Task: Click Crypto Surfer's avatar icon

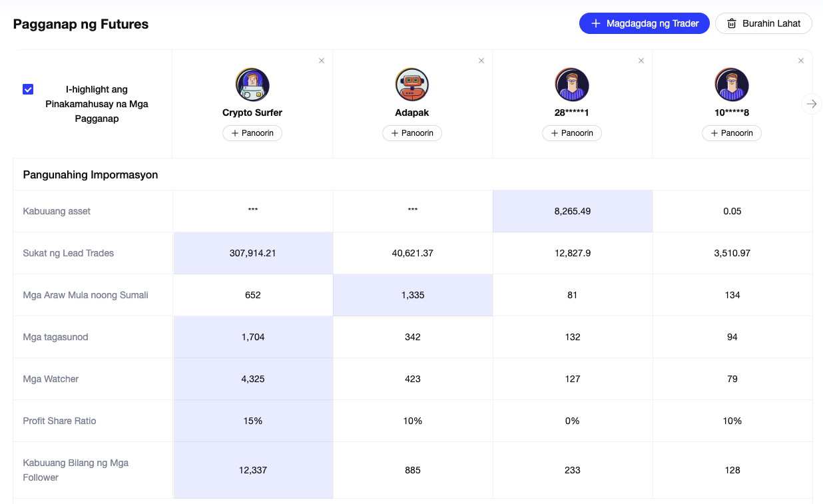Action: pyautogui.click(x=252, y=85)
